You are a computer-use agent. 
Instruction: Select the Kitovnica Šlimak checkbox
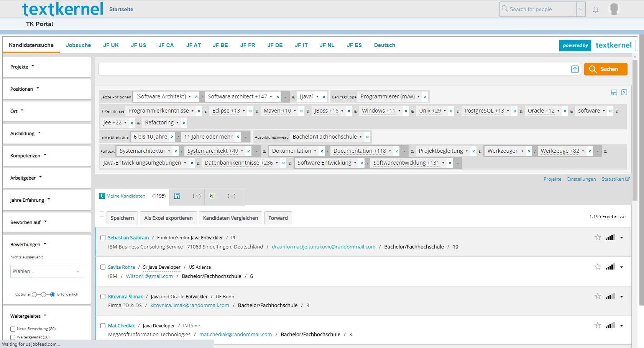click(103, 297)
